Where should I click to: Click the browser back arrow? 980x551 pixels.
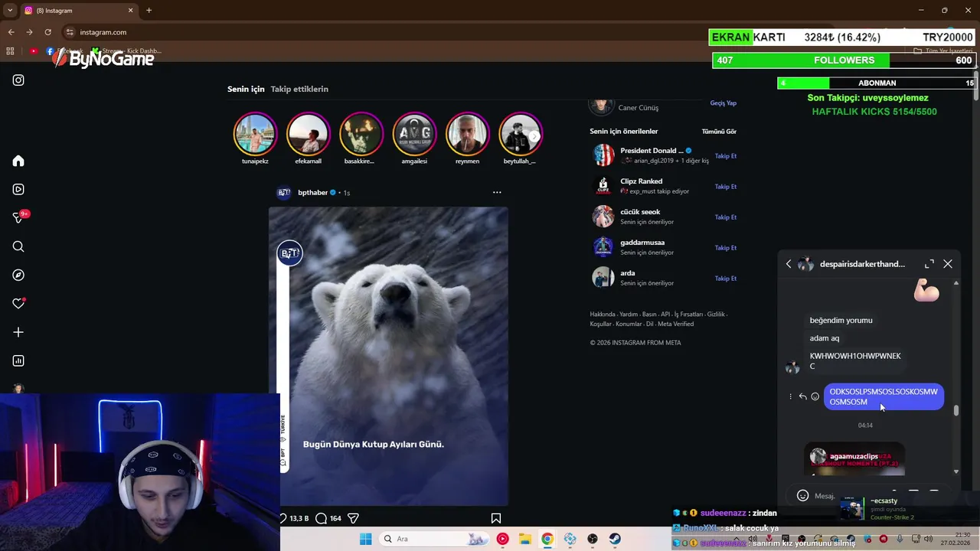11,32
